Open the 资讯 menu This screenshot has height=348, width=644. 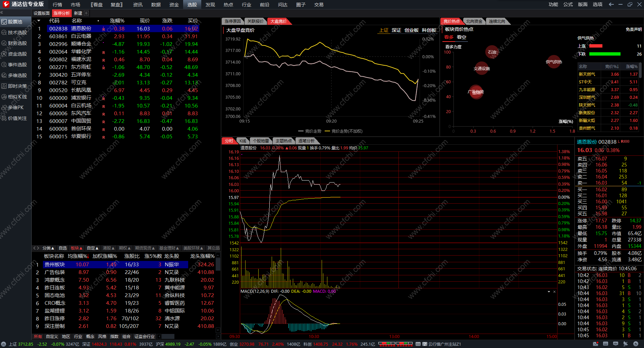click(x=138, y=4)
